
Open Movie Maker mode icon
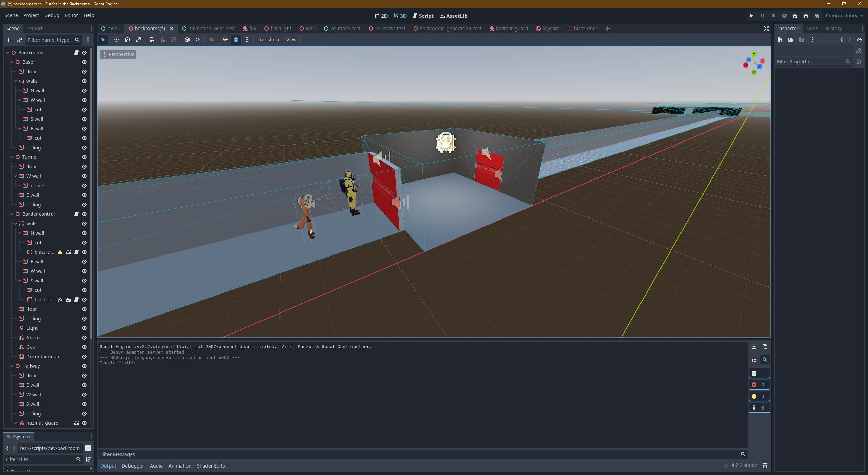coord(817,16)
